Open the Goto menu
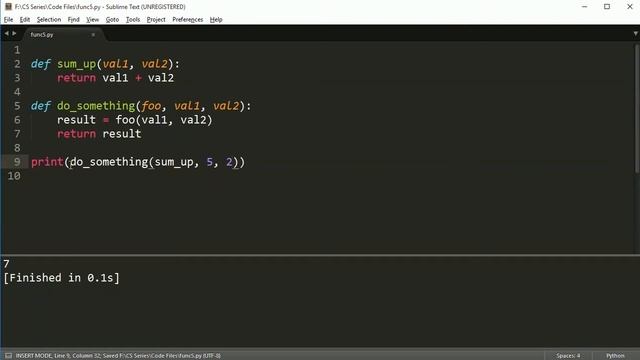640x360 pixels. [112, 20]
